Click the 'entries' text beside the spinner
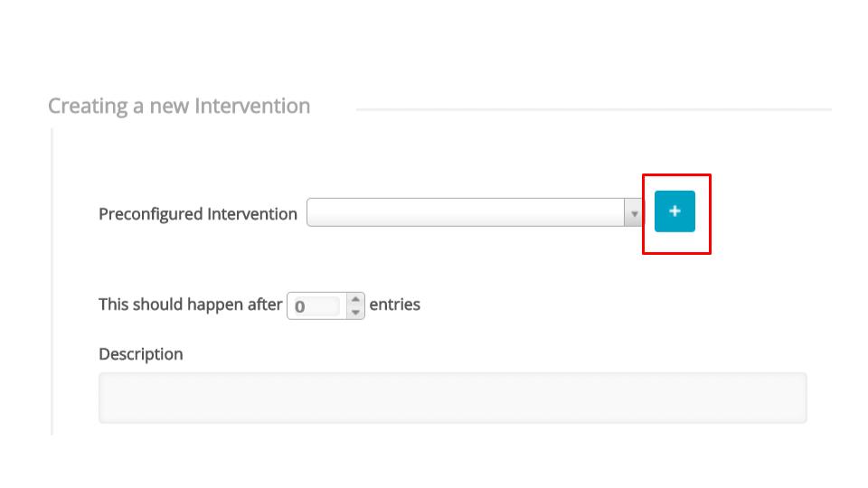 (x=394, y=305)
